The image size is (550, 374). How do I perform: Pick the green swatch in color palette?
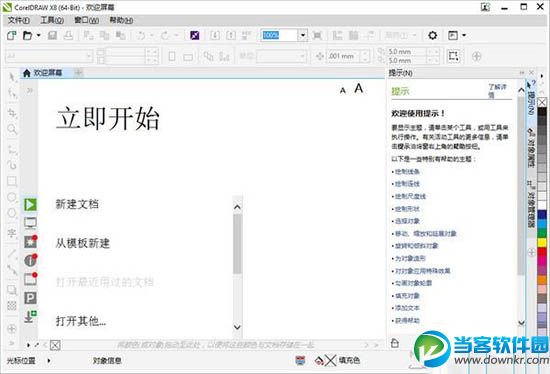click(x=542, y=233)
